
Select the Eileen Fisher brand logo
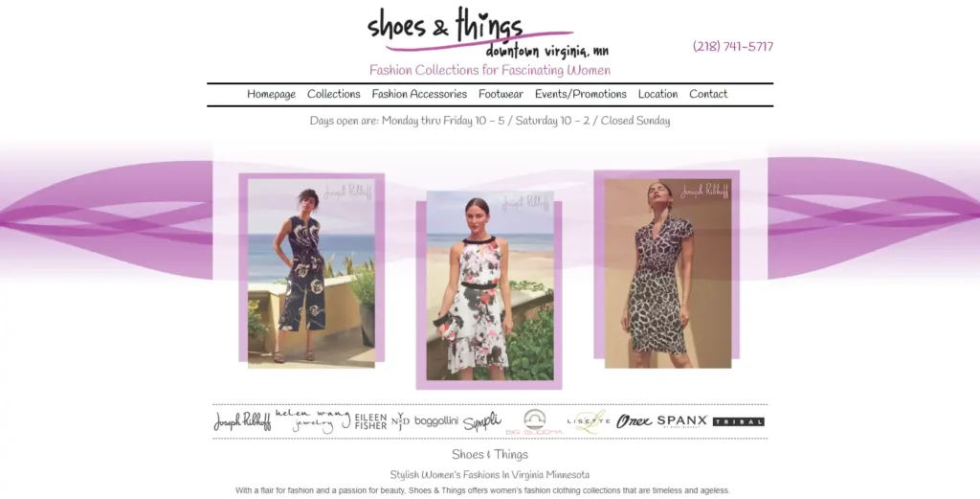pos(370,421)
